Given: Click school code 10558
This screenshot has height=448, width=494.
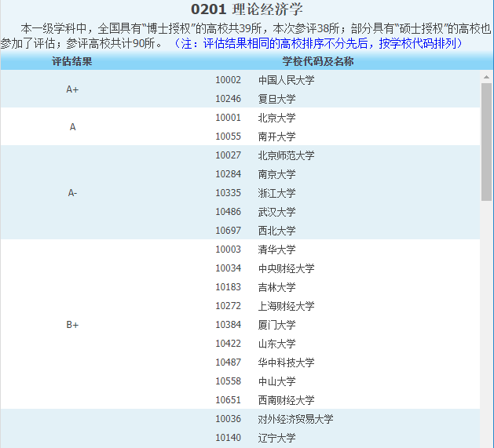Looking at the screenshot, I should click(228, 381).
